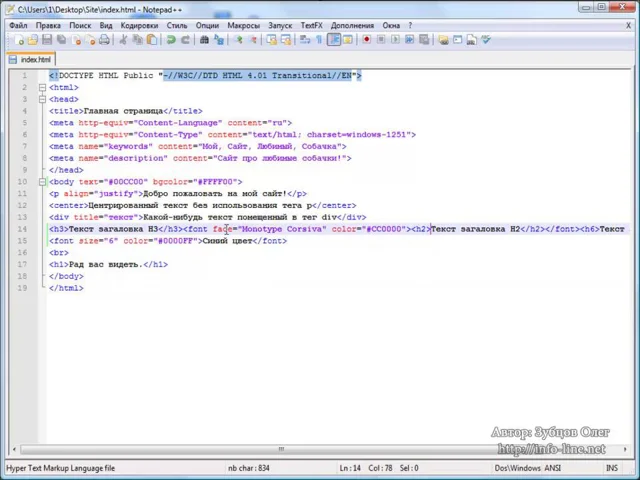The height and width of the screenshot is (480, 640).
Task: Collapse the <html> fold marker on line 2
Action: point(42,87)
